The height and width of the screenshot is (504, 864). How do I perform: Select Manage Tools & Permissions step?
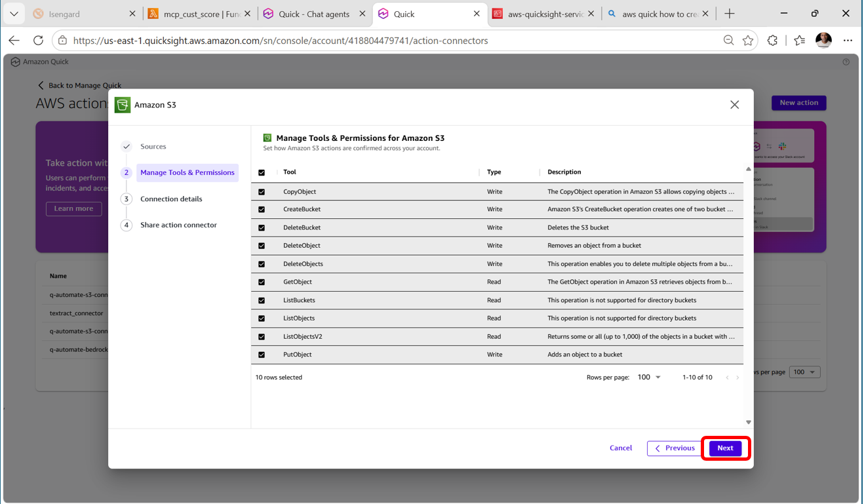(x=187, y=172)
